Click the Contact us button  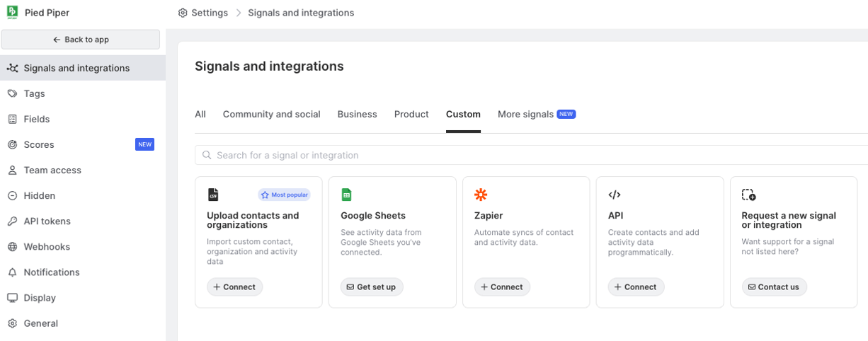click(x=772, y=287)
